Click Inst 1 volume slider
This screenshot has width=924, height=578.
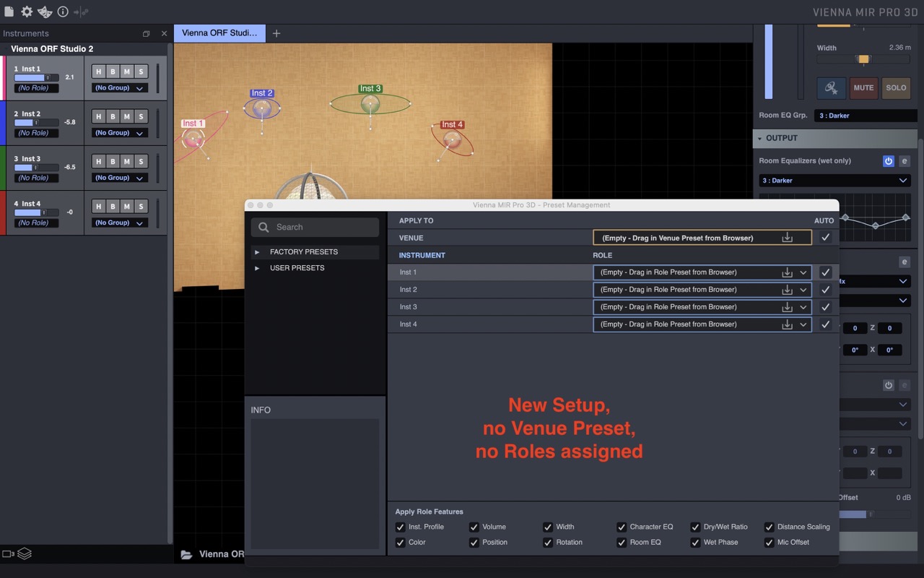tap(37, 77)
